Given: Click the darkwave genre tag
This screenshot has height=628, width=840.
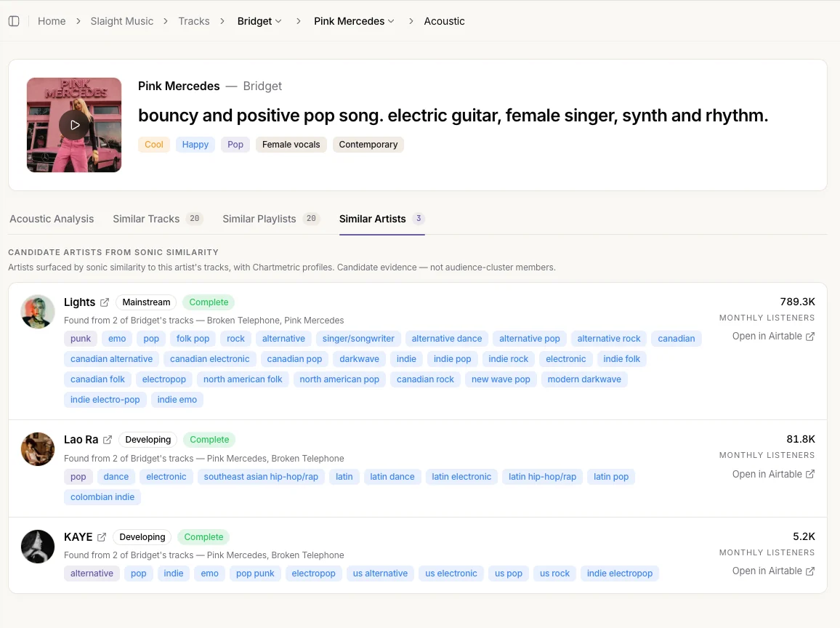Looking at the screenshot, I should 360,359.
